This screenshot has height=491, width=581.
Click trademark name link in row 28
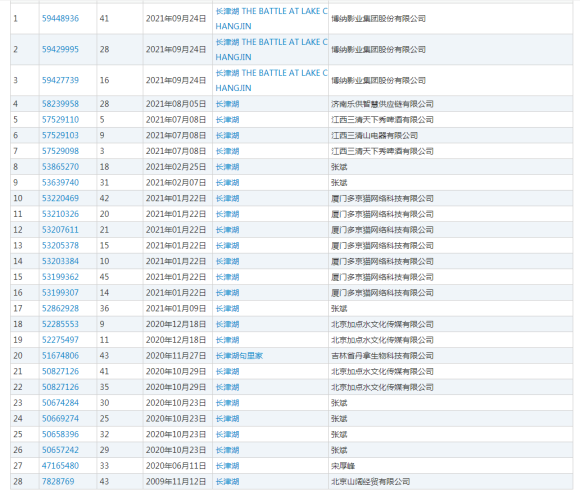pyautogui.click(x=228, y=481)
